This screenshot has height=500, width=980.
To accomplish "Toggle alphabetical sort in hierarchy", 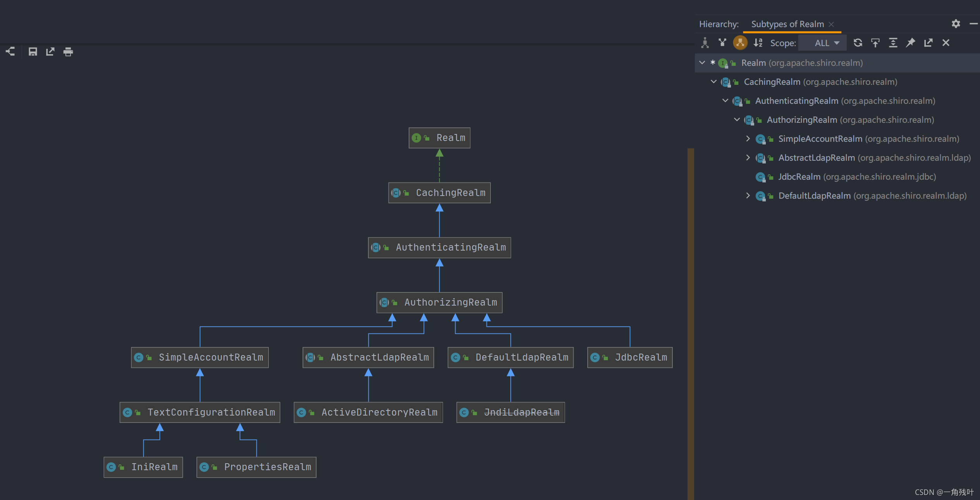I will [758, 43].
